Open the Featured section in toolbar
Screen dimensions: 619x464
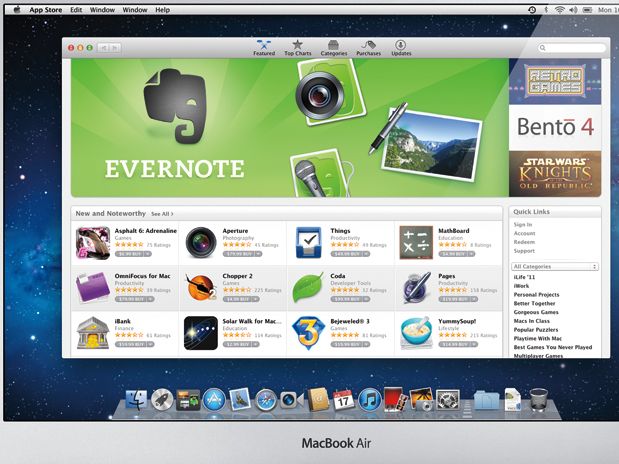click(264, 47)
